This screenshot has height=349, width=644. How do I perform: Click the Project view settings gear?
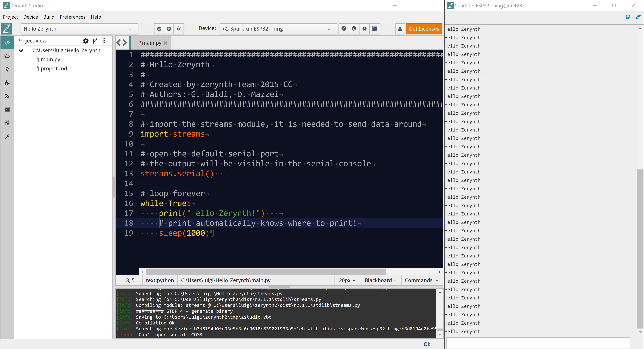click(x=86, y=40)
